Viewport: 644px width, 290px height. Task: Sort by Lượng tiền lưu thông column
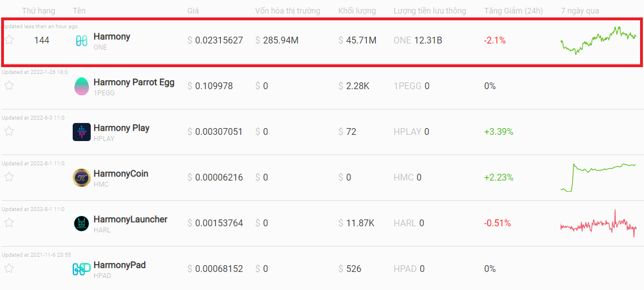(429, 11)
